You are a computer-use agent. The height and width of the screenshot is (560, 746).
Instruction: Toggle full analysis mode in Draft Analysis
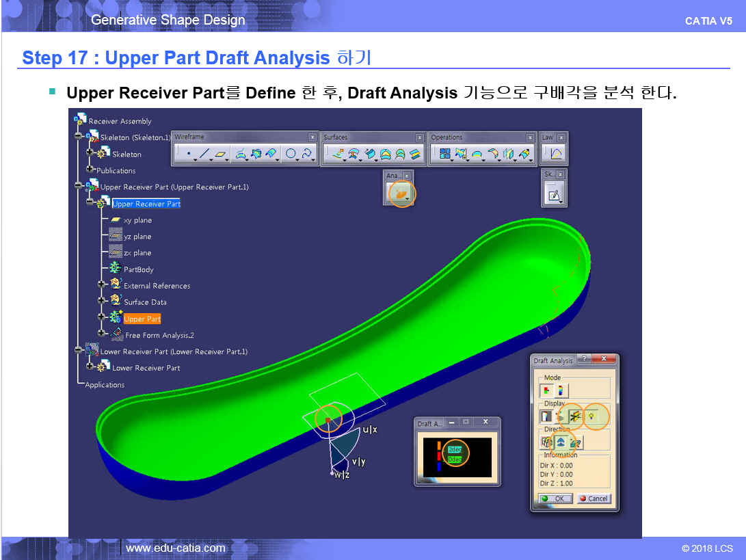coord(561,391)
